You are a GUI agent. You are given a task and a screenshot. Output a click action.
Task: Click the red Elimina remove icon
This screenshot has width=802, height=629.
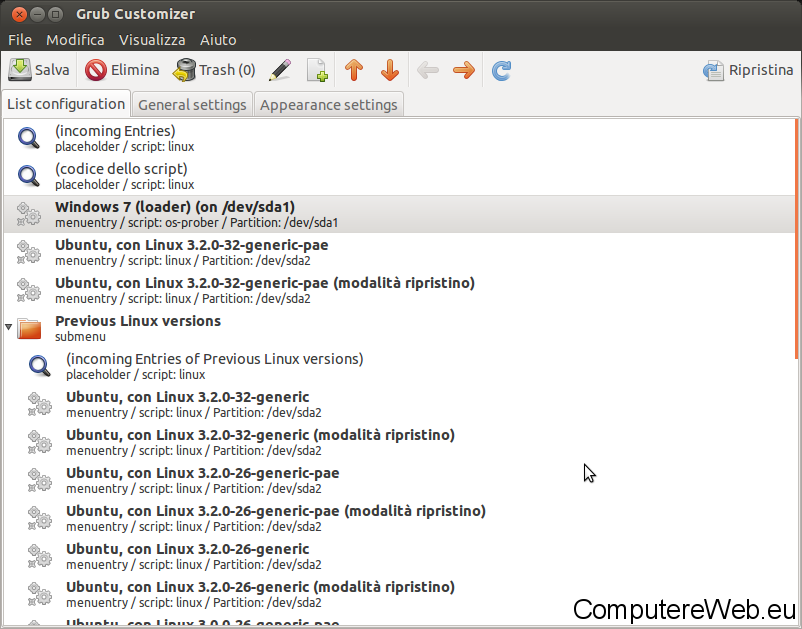pos(96,70)
